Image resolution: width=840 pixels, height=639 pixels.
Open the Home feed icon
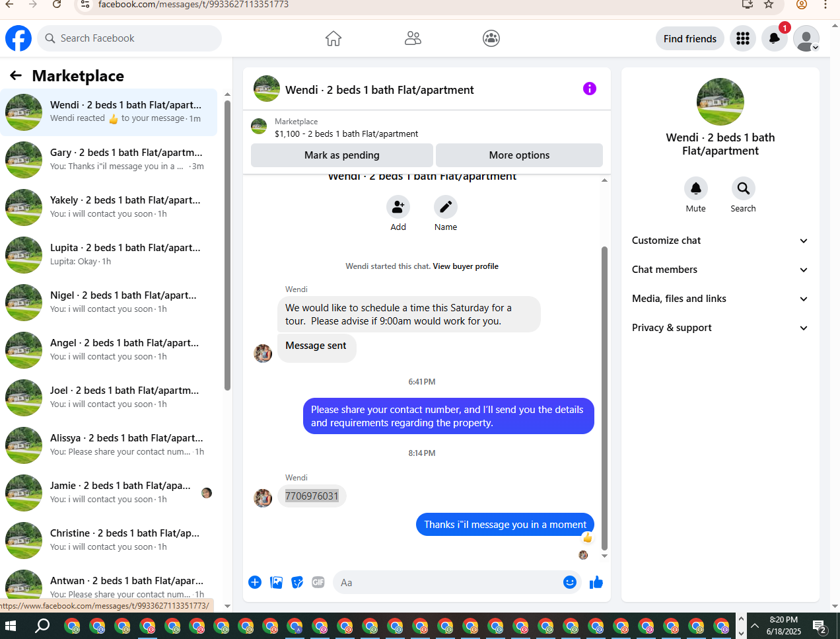[x=333, y=38]
